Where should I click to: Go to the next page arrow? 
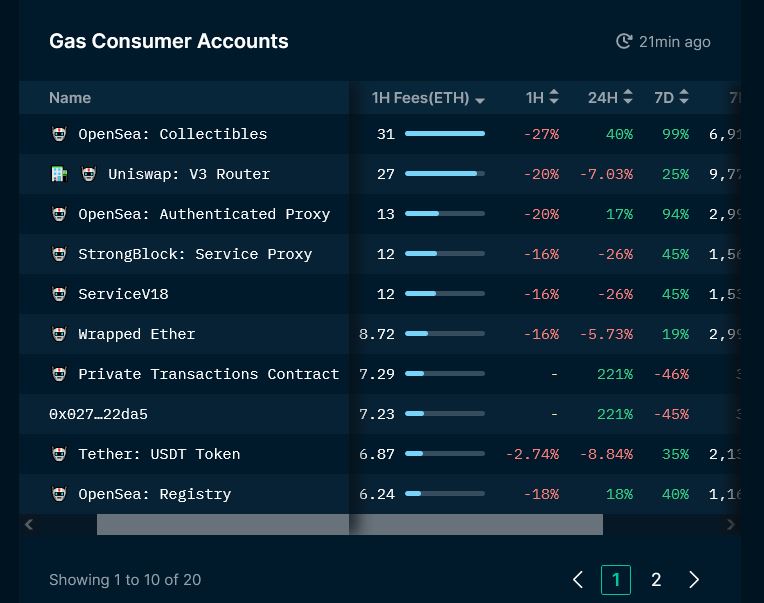pyautogui.click(x=694, y=580)
